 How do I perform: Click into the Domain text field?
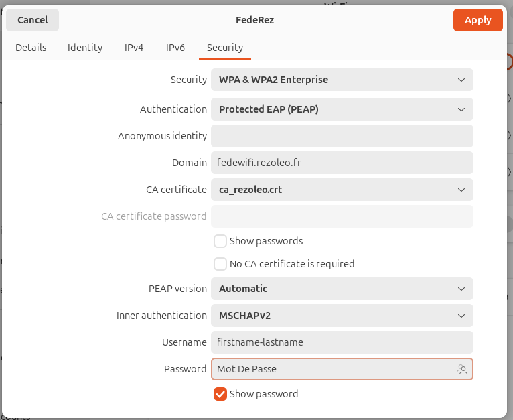pos(342,163)
